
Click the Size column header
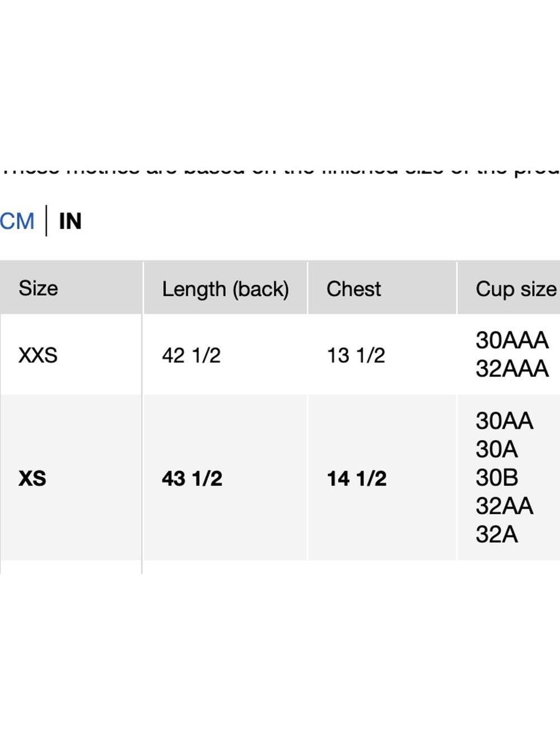coord(38,288)
